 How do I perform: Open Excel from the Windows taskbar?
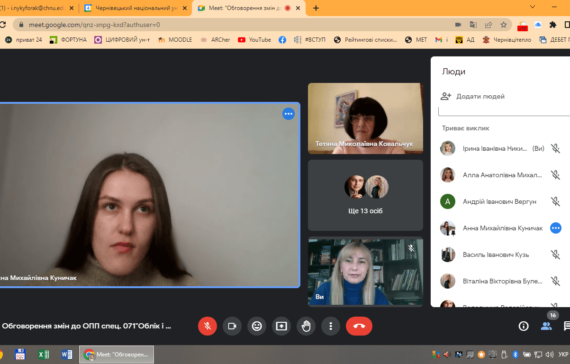[43, 354]
